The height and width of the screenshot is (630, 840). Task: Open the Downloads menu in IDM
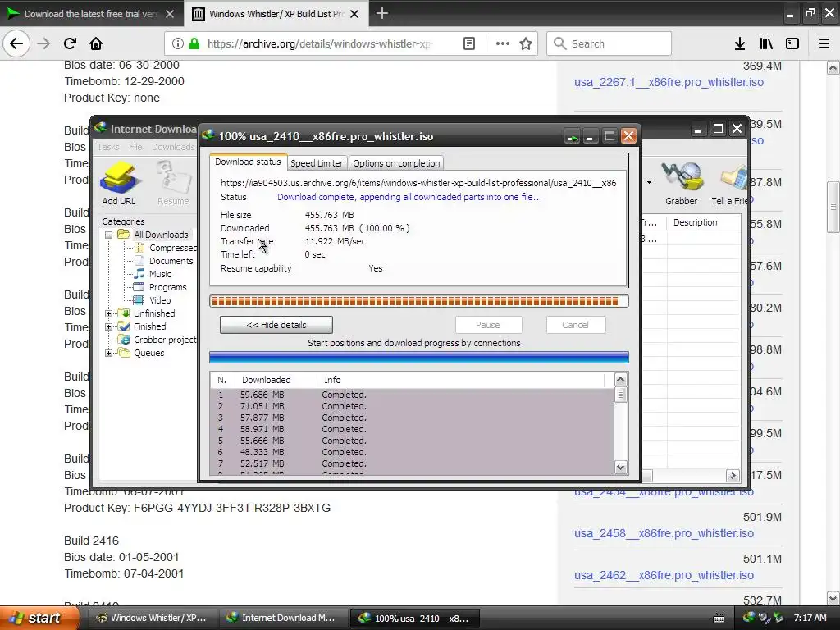pos(173,147)
